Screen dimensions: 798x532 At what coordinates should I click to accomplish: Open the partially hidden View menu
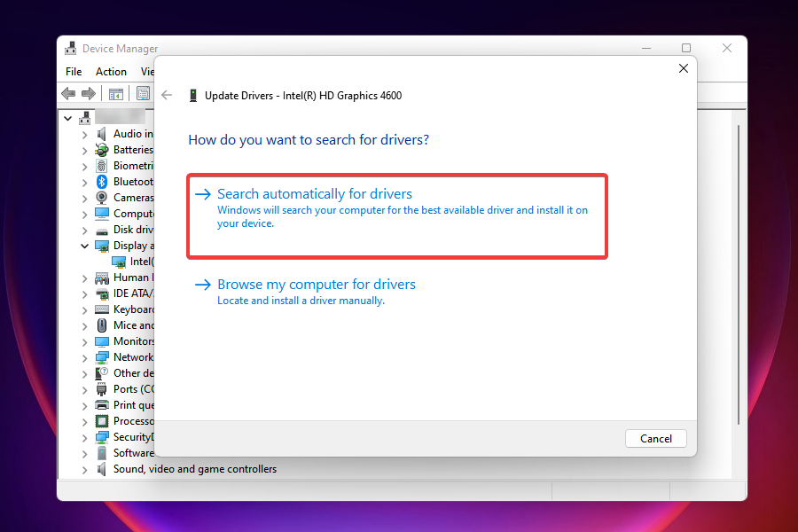[x=146, y=72]
